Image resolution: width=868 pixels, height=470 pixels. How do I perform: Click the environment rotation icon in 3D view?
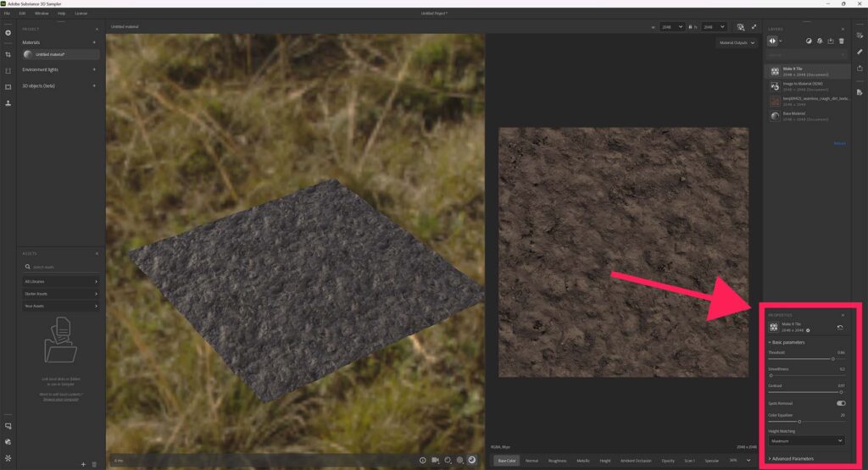click(448, 460)
